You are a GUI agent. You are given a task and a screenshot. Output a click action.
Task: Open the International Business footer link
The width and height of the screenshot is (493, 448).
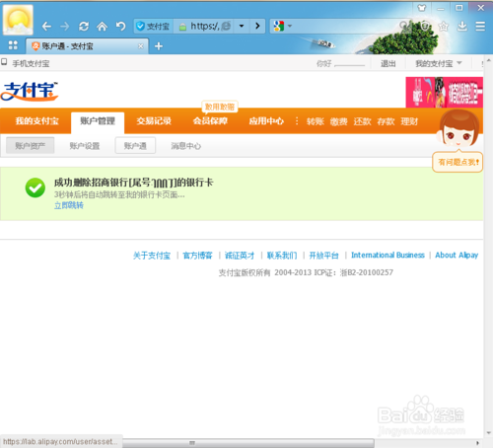[x=387, y=255]
